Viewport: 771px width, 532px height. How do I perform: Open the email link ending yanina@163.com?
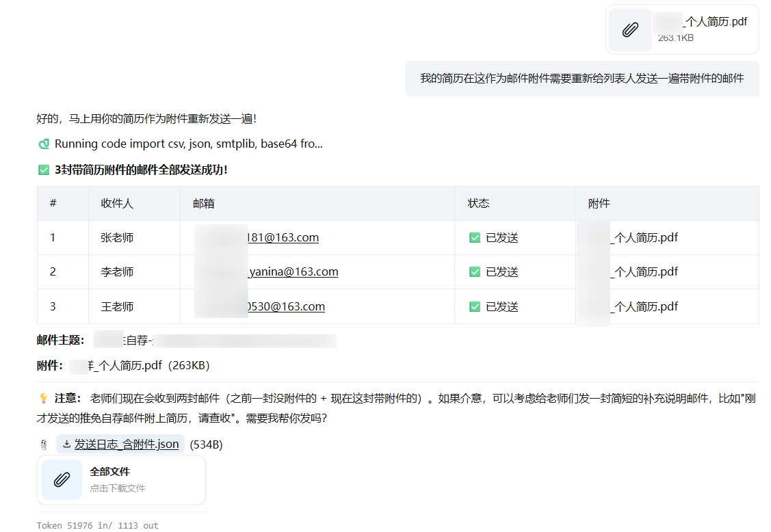point(293,272)
